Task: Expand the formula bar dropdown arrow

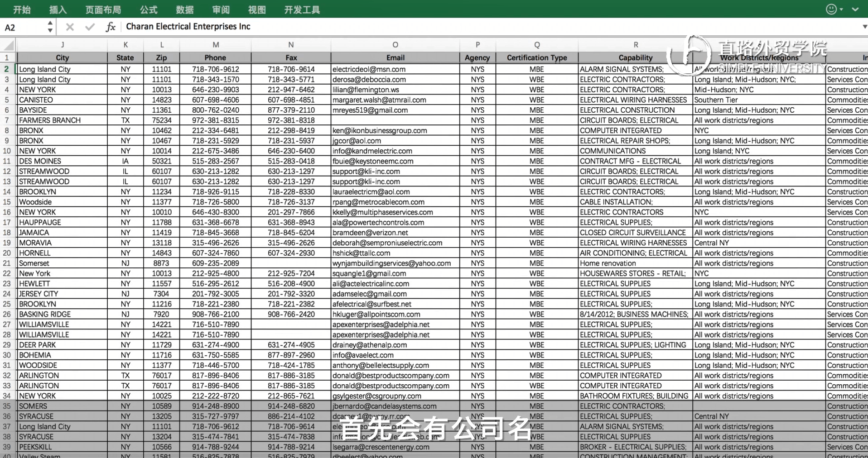Action: pos(864,27)
